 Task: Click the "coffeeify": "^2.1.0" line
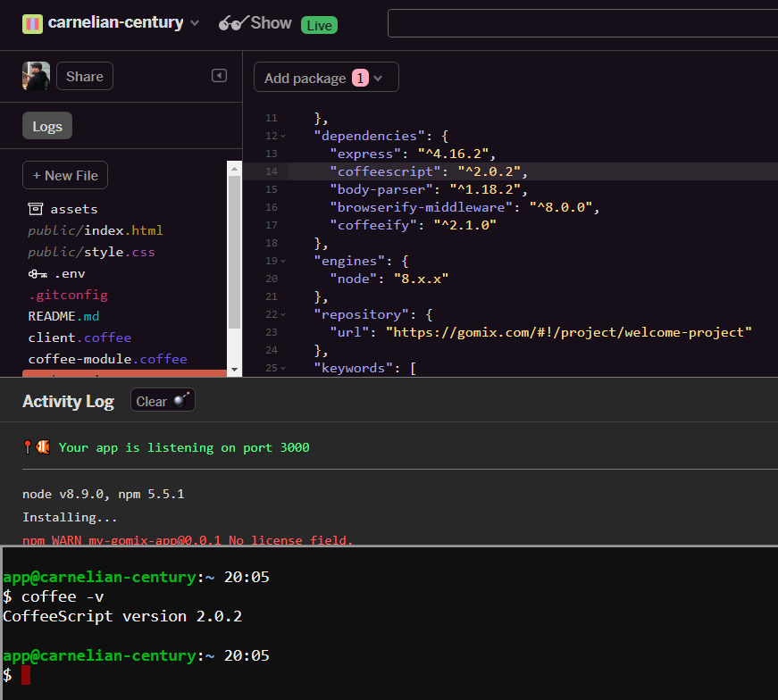pos(413,225)
